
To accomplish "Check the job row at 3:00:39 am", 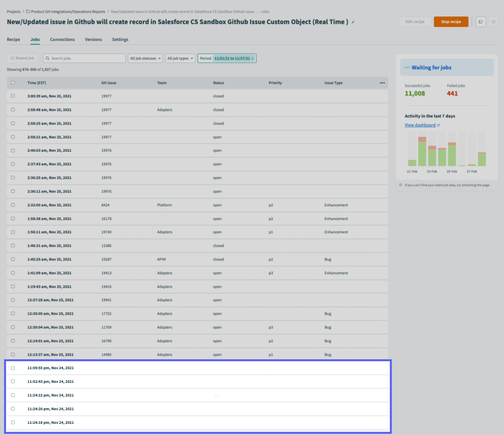I will tap(13, 96).
